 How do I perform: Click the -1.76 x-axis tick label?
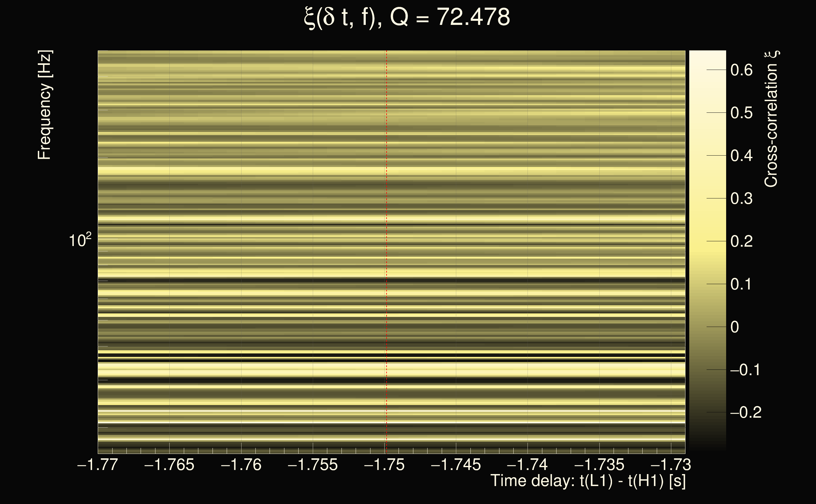pos(241,465)
